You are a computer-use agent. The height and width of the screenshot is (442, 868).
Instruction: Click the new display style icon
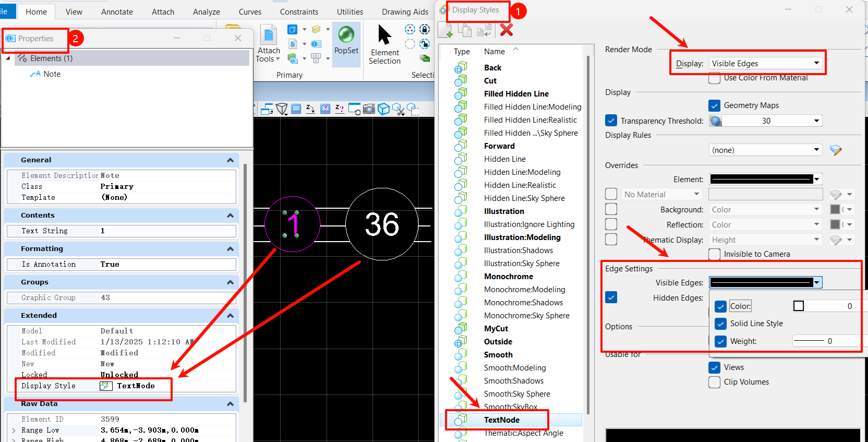tap(445, 30)
